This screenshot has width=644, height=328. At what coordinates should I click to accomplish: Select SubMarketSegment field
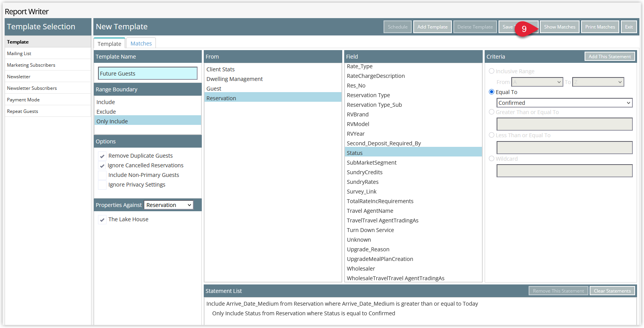click(413, 163)
